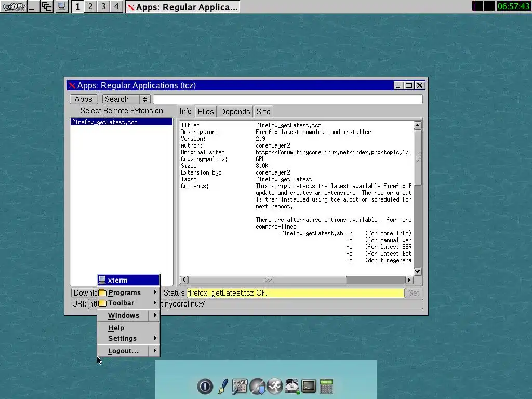This screenshot has height=399, width=532.
Task: Click the info pane scroll up arrow
Action: point(418,125)
